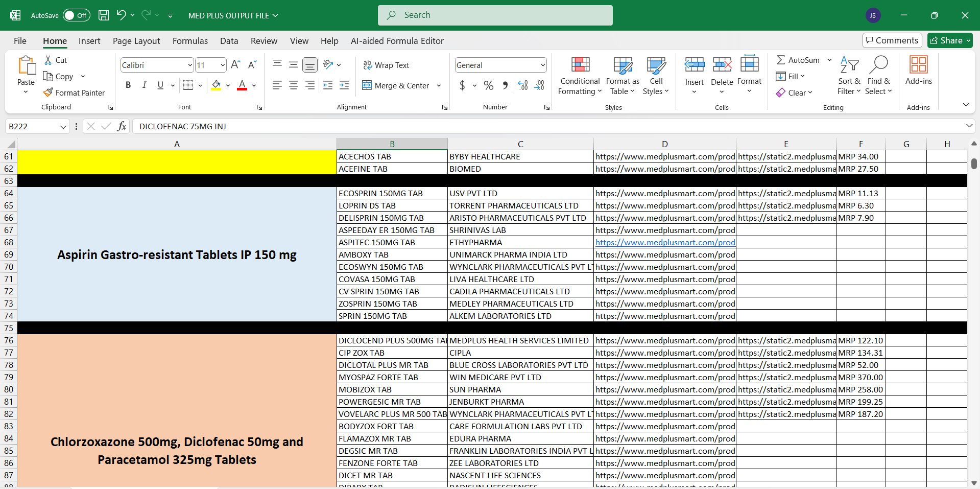Switch to Formulas tab
980x489 pixels.
190,41
